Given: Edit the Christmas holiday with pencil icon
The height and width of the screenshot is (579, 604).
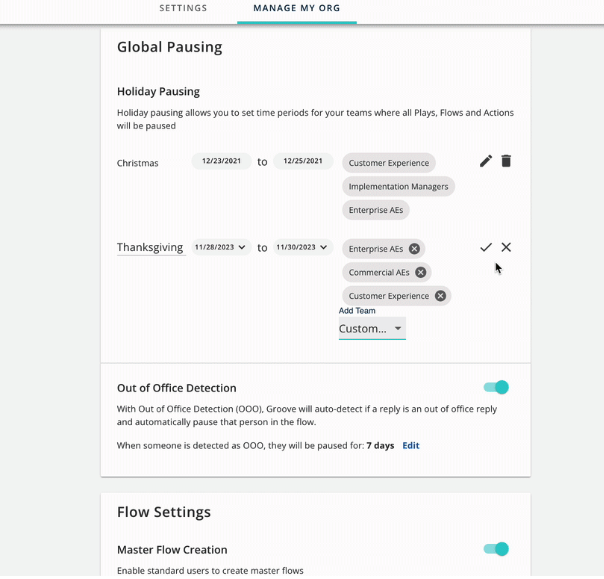Looking at the screenshot, I should [486, 161].
